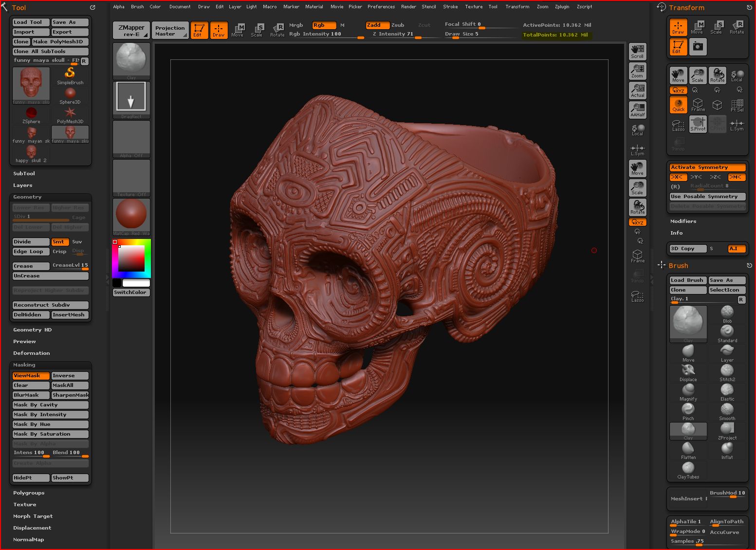Adjust the Draw Size slider
756x550 pixels.
pos(479,34)
